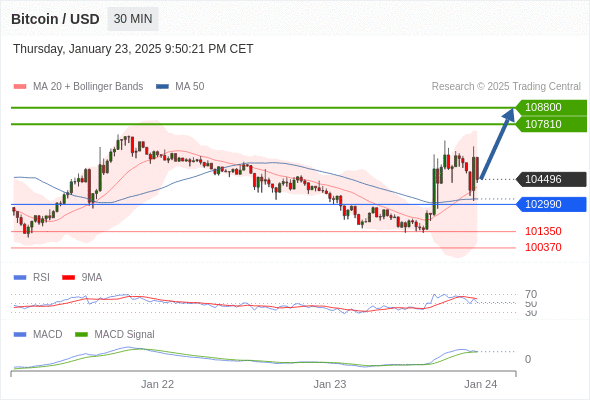Click the red 100370 support value
Viewport: 590px width, 400px height.
543,247
